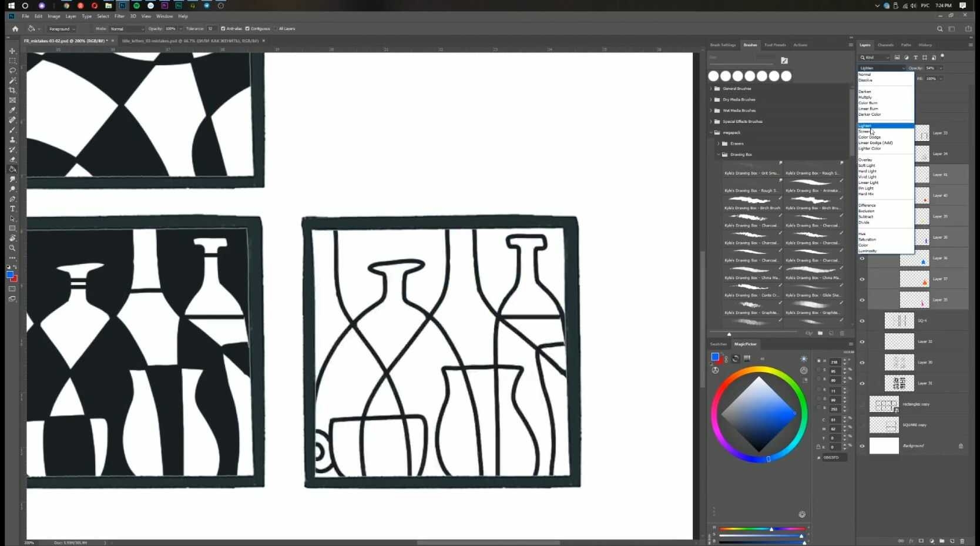Add a layer mask
The width and height of the screenshot is (980, 546).
921,541
